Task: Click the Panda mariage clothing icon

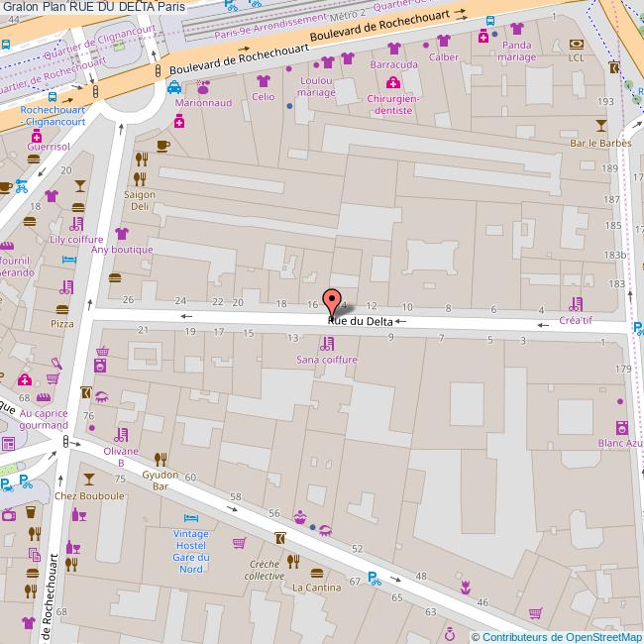Action: [x=516, y=29]
